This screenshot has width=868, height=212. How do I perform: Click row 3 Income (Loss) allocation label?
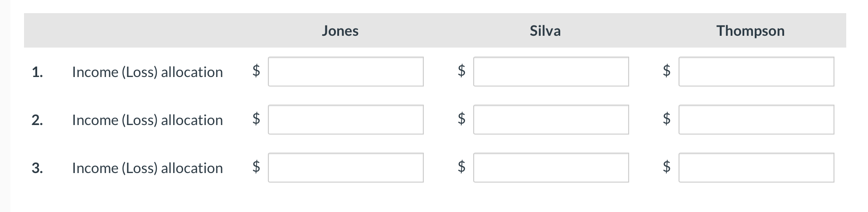pos(147,168)
